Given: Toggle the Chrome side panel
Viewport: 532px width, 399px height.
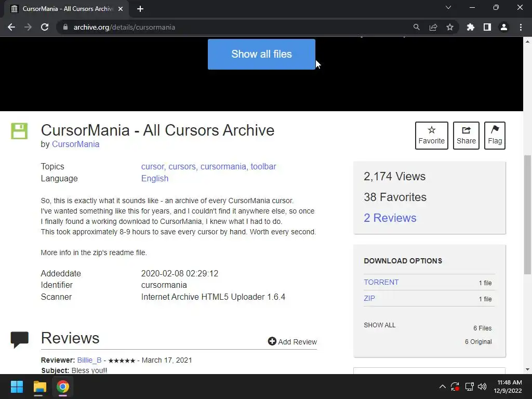Looking at the screenshot, I should [x=487, y=27].
